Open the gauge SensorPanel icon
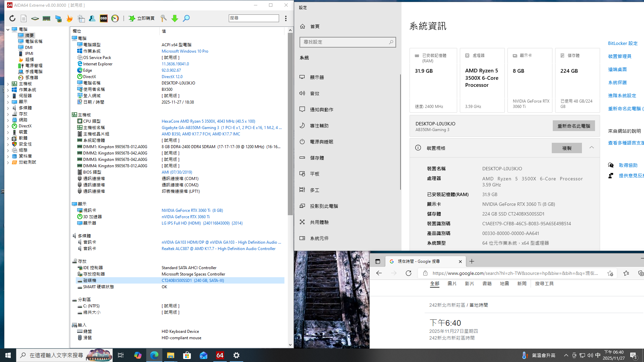Screen dimensions: 644x362 pyautogui.click(x=115, y=18)
